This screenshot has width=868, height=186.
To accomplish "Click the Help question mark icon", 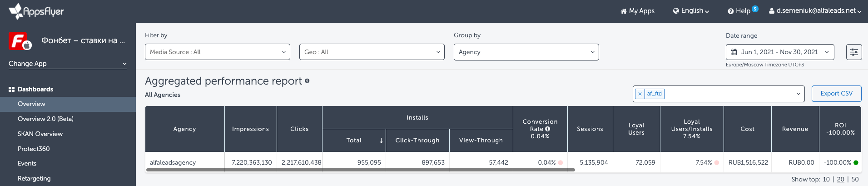I will tap(731, 11).
